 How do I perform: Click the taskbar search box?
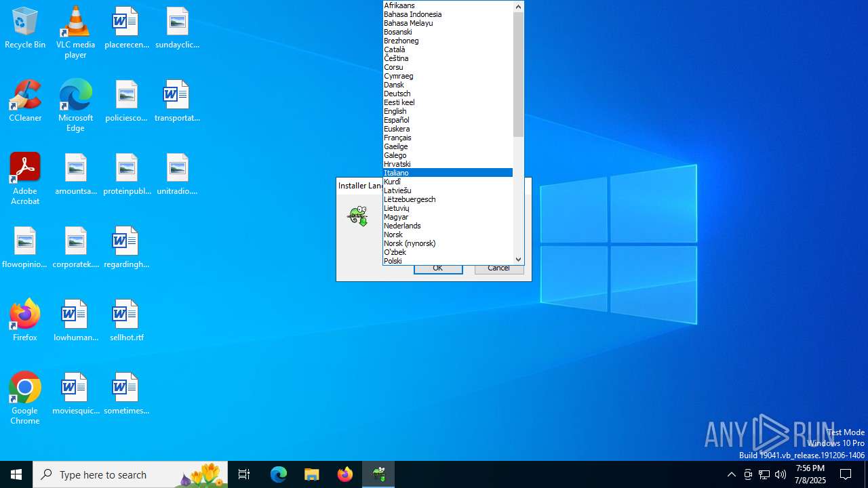point(130,474)
